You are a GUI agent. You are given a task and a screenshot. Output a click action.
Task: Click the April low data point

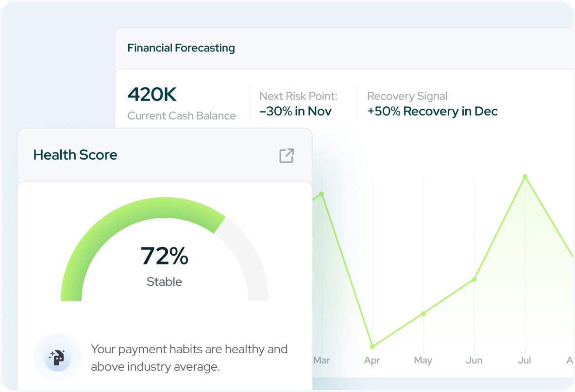click(372, 346)
